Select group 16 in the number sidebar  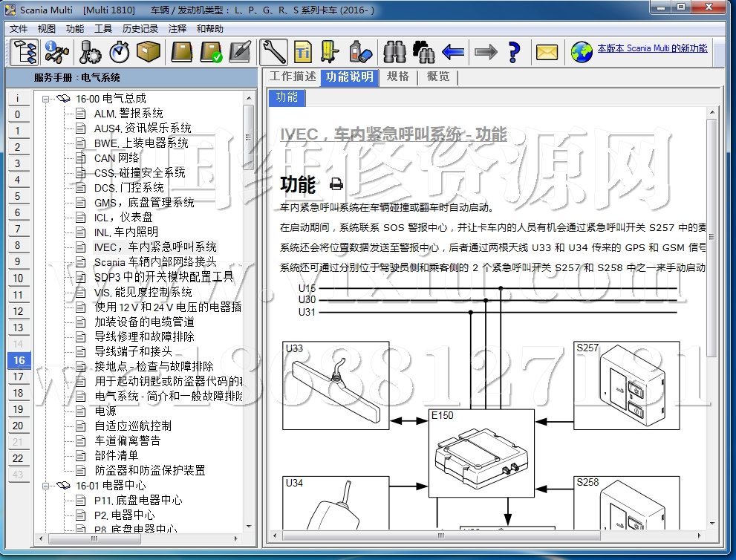click(x=18, y=360)
